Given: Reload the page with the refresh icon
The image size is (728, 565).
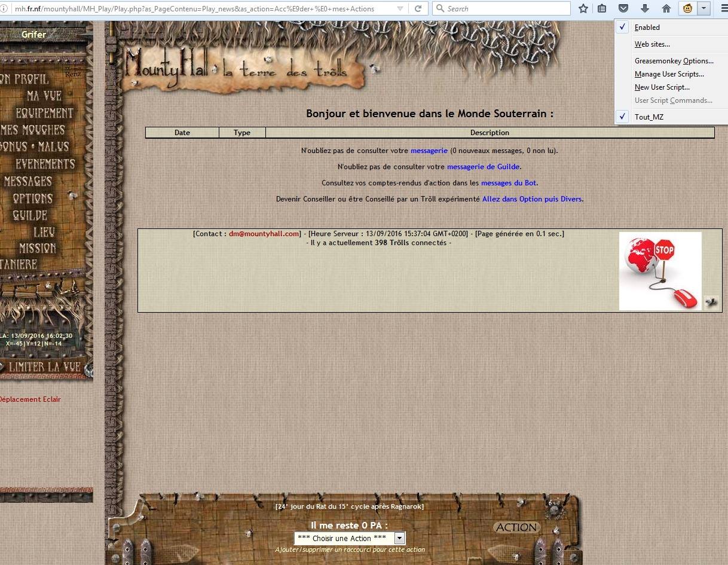Looking at the screenshot, I should point(418,8).
